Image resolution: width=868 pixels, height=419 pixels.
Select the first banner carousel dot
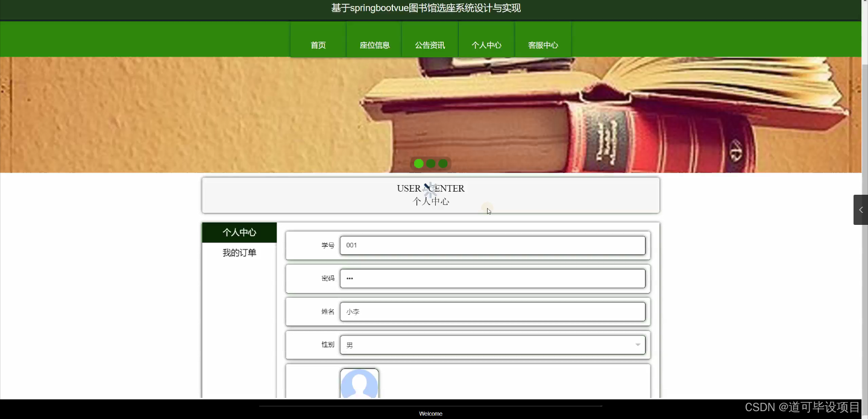click(x=419, y=163)
